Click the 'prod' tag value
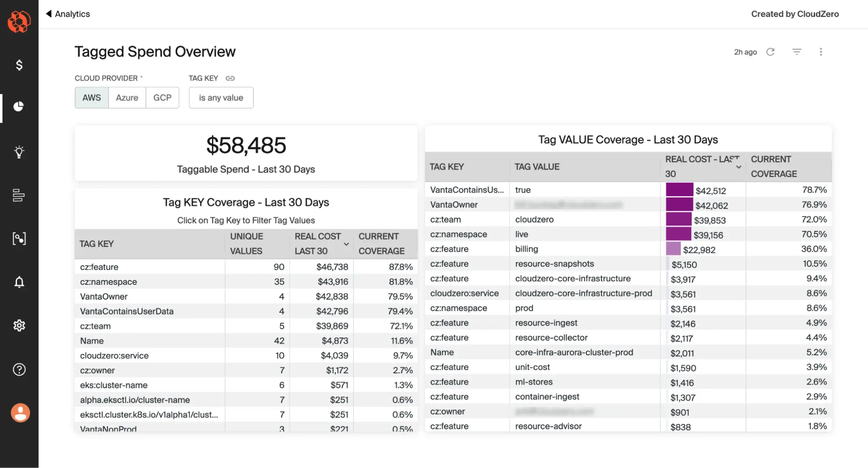The width and height of the screenshot is (868, 468). click(524, 308)
